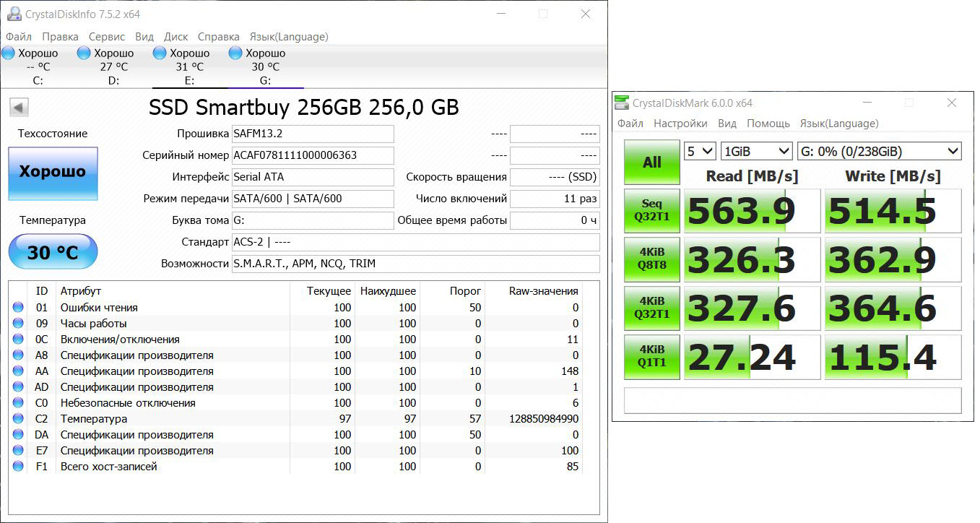Click status orb for attribute DA
This screenshot has height=523, width=980.
tap(18, 435)
